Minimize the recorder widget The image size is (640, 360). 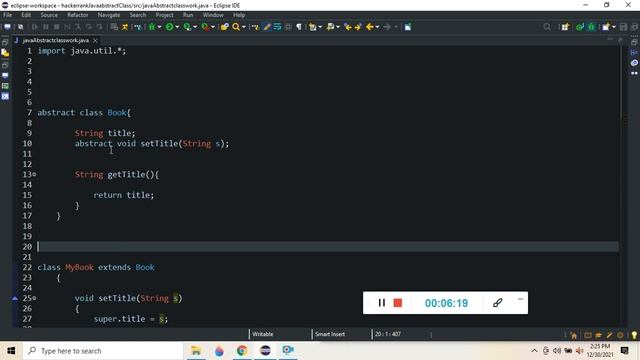[x=520, y=299]
